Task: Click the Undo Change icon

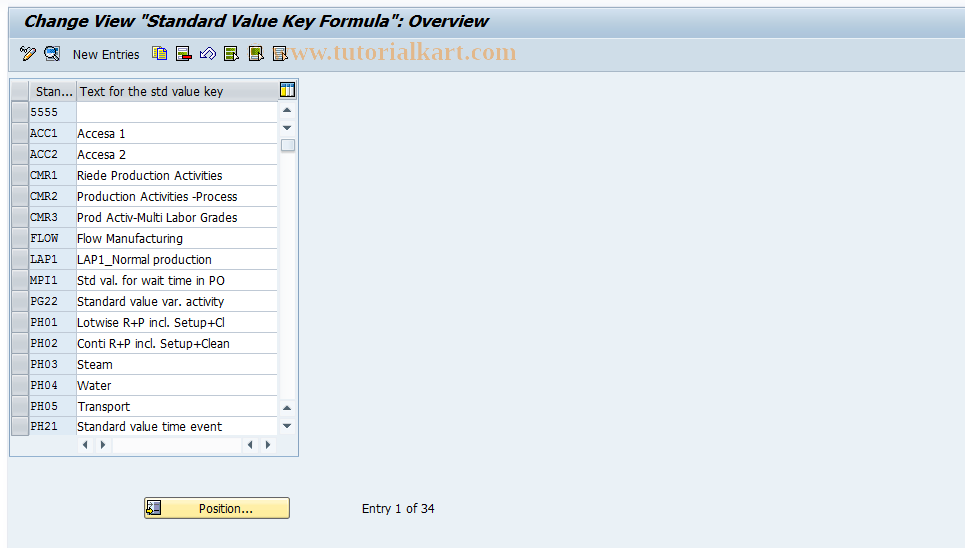Action: [x=208, y=54]
